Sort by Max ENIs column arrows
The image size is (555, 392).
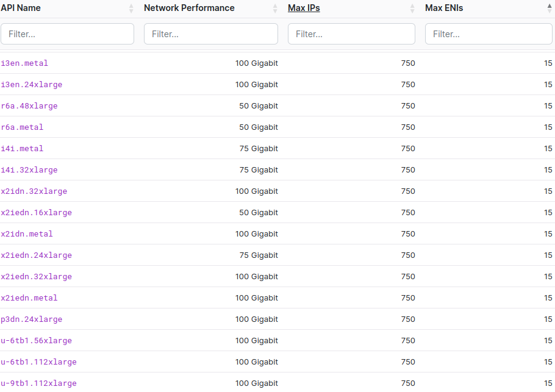(x=550, y=9)
